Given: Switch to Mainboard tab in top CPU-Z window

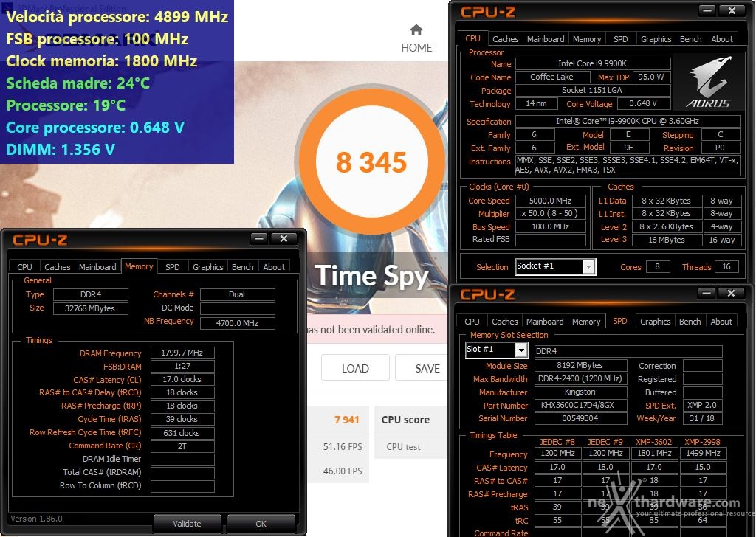Looking at the screenshot, I should 546,39.
